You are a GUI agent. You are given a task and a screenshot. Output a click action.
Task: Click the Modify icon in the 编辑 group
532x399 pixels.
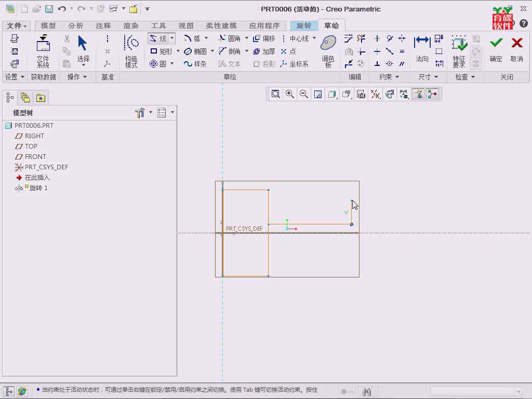(349, 38)
